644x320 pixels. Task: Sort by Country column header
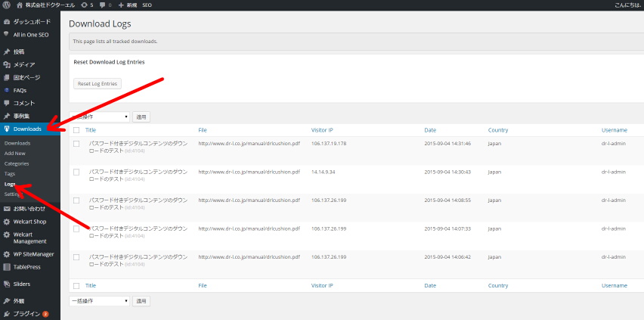[x=498, y=130]
